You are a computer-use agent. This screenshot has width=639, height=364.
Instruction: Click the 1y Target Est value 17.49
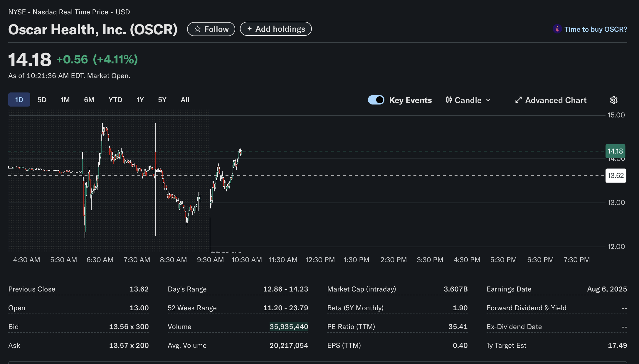617,346
